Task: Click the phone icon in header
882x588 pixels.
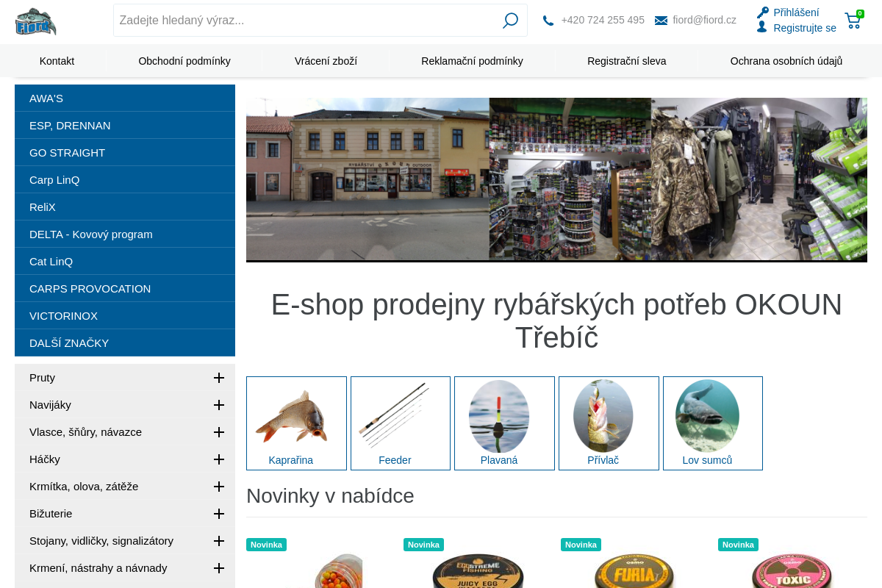Action: (548, 21)
